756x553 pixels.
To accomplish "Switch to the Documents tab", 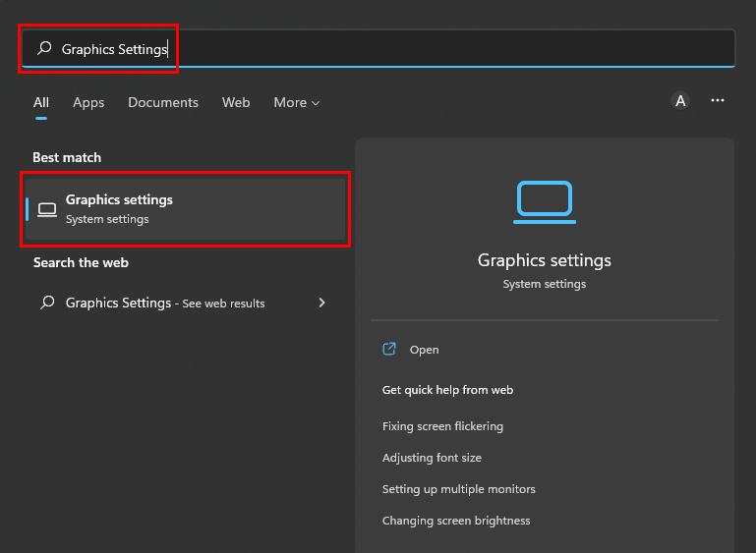I will (x=163, y=102).
